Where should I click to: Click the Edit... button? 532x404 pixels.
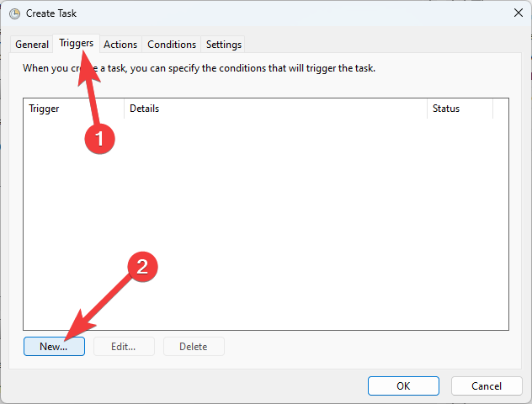pos(125,346)
